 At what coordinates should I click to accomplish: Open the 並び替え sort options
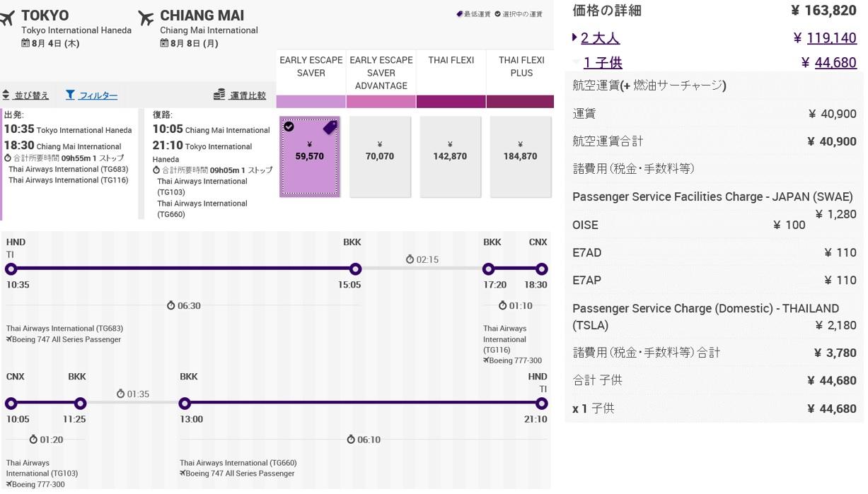32,95
